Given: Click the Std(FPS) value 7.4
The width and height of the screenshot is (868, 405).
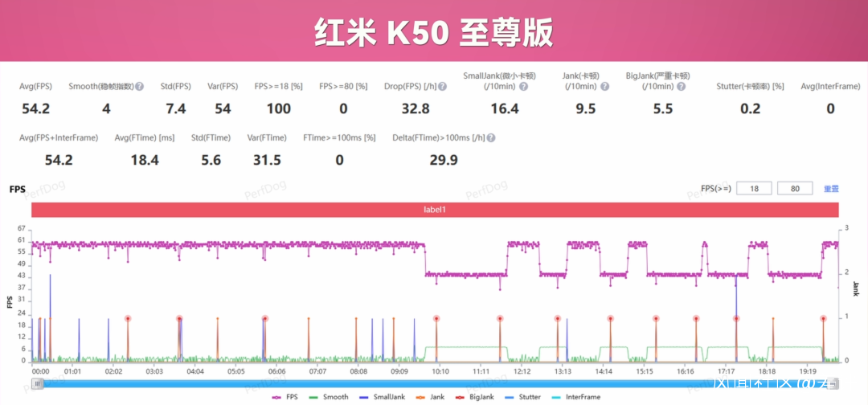Looking at the screenshot, I should 176,109.
